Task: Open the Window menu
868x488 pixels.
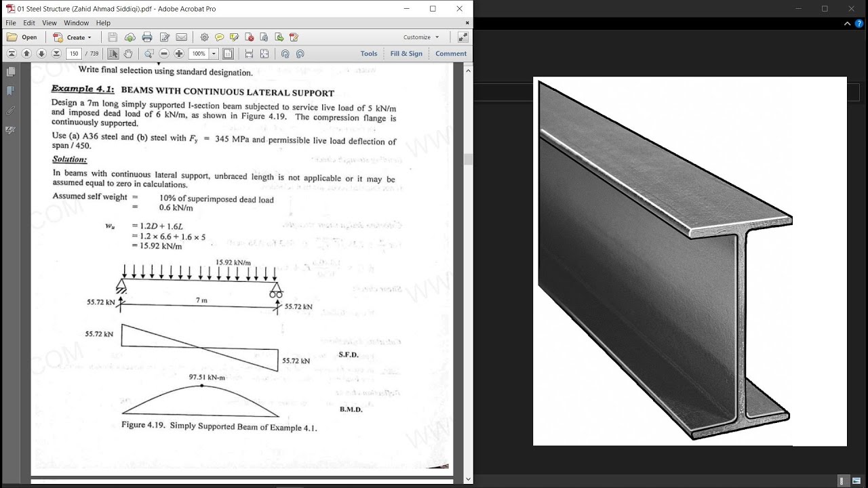Action: pos(77,22)
